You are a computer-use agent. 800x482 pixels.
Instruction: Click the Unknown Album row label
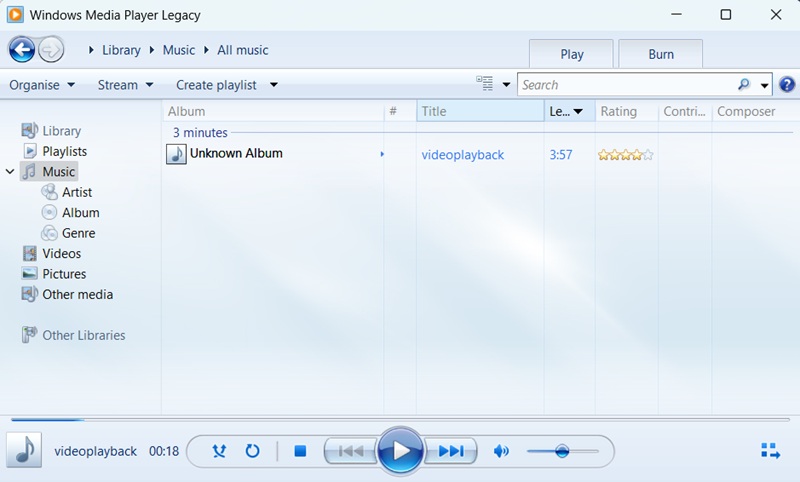point(236,153)
